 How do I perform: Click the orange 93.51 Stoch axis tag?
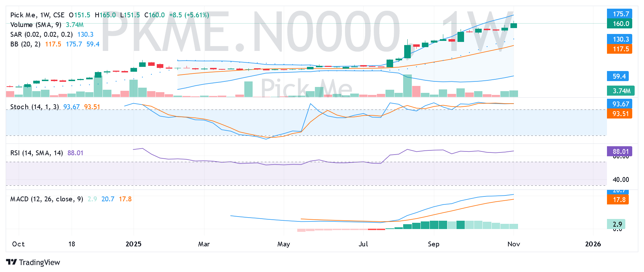[620, 114]
